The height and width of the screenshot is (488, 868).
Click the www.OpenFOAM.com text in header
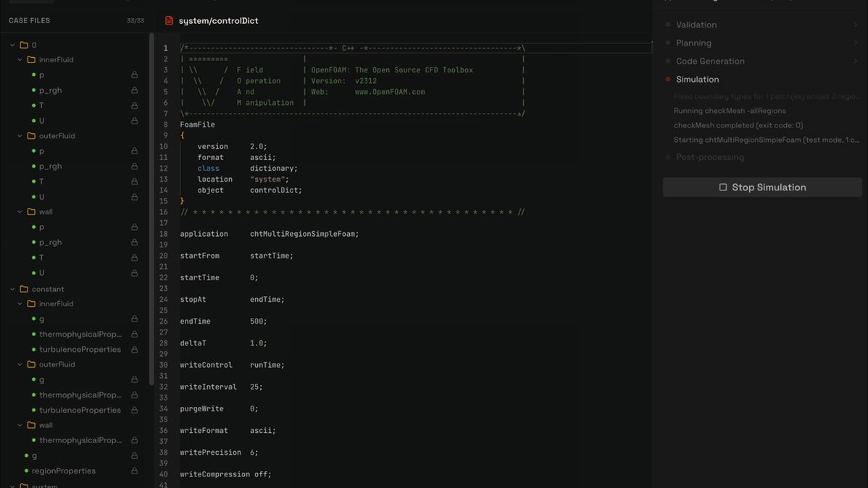pos(390,92)
